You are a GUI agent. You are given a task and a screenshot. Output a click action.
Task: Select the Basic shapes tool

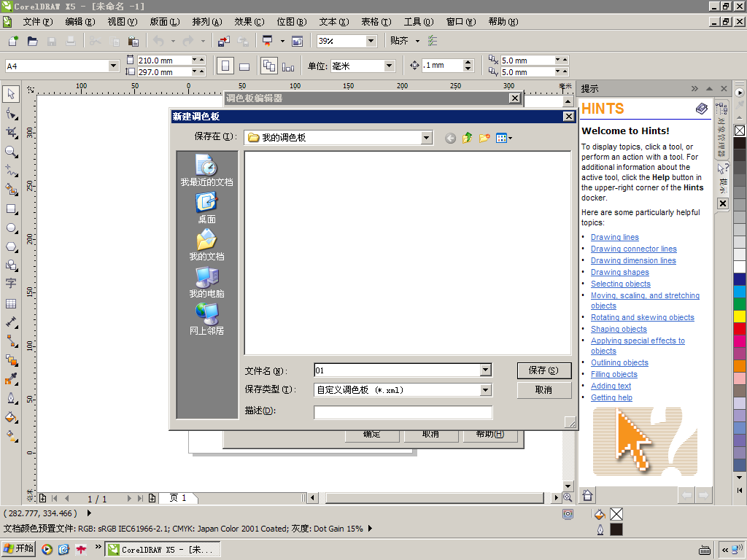coord(10,265)
